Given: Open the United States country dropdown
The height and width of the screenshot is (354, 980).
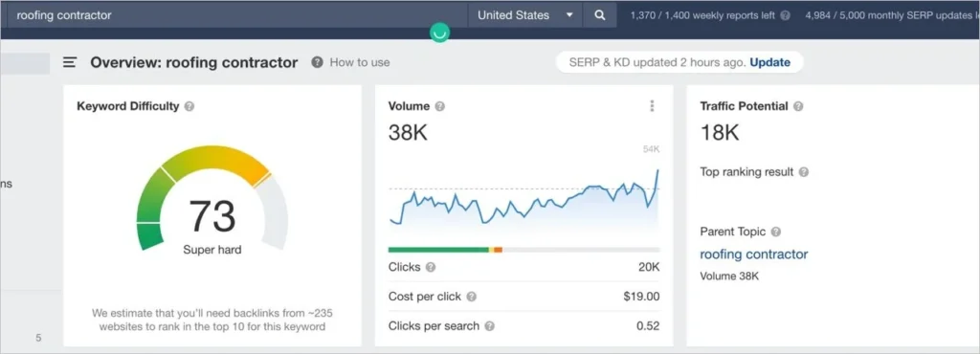Looking at the screenshot, I should (525, 15).
